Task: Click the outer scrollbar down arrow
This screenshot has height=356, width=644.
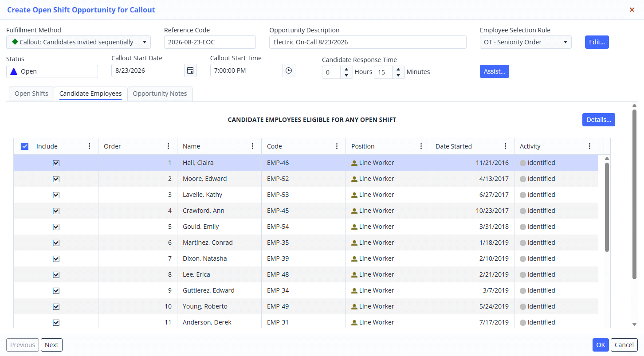Action: coord(634,324)
